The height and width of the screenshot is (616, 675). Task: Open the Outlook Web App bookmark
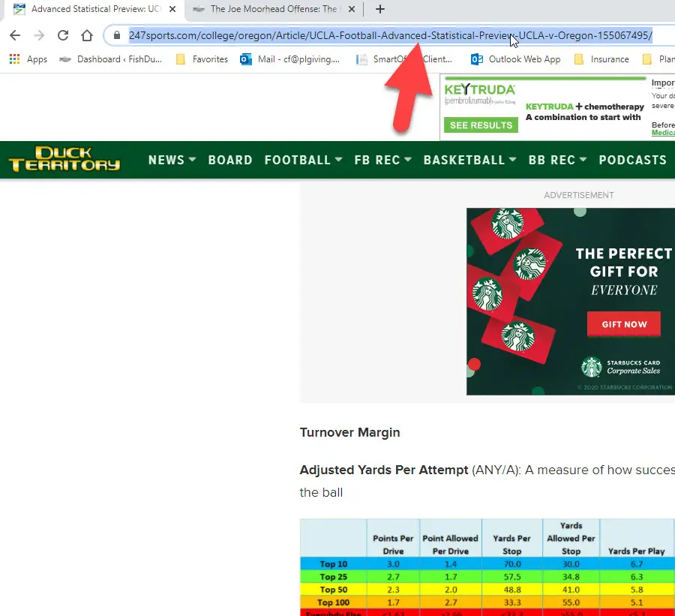516,59
